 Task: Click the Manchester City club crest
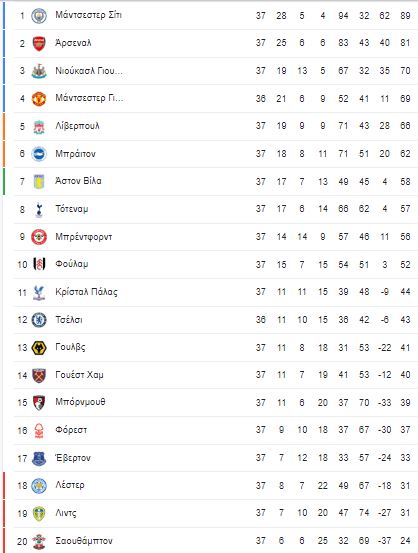click(39, 16)
